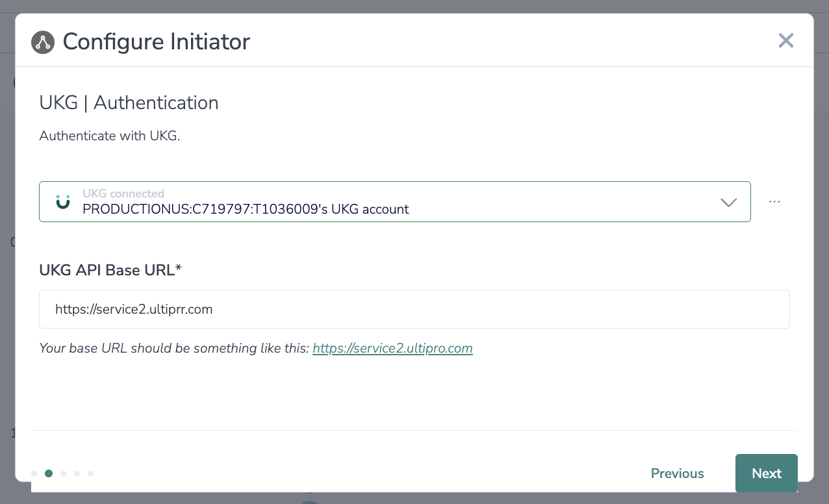The height and width of the screenshot is (504, 829).
Task: Click the 'UKG connected' label
Action: coord(123,194)
